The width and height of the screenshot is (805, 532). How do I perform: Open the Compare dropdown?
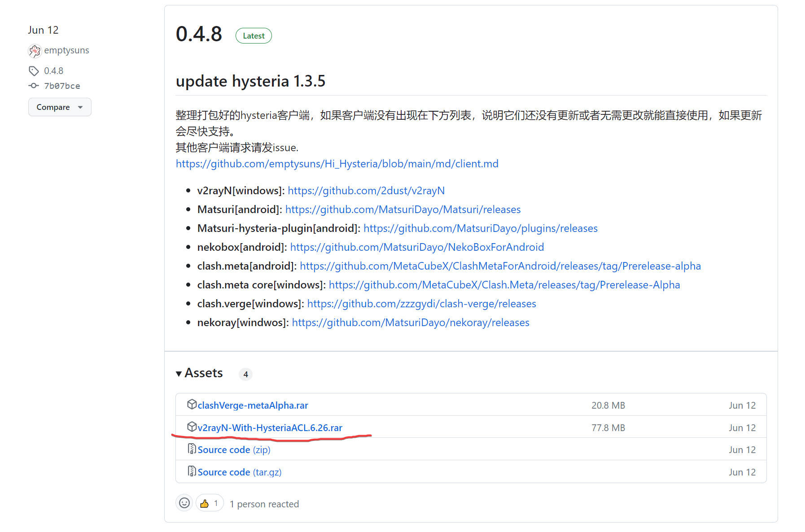click(x=60, y=107)
